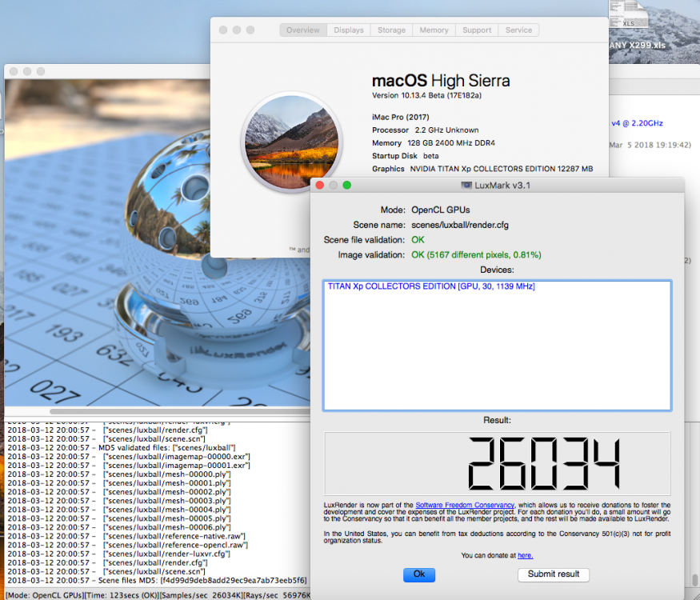
Task: Click the 'v4 @ 2.20GHz' text in background window
Action: (x=637, y=123)
